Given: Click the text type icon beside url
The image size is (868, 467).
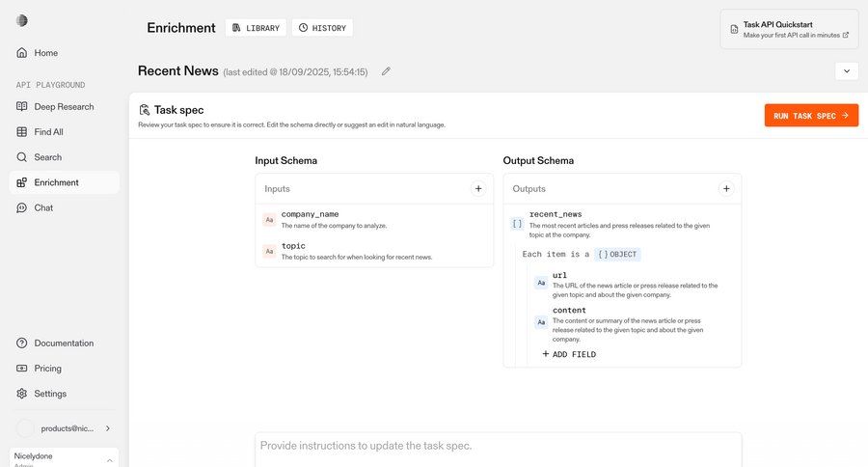Looking at the screenshot, I should (x=541, y=283).
